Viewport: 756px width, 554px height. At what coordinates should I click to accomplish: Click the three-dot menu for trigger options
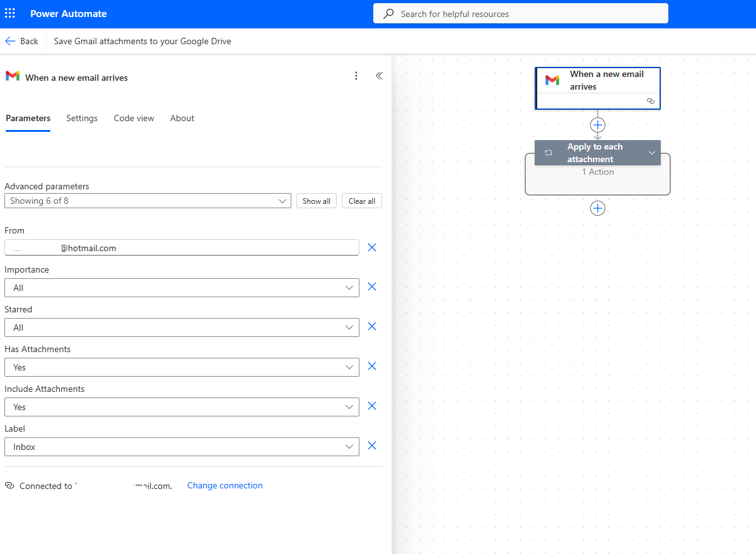(356, 76)
